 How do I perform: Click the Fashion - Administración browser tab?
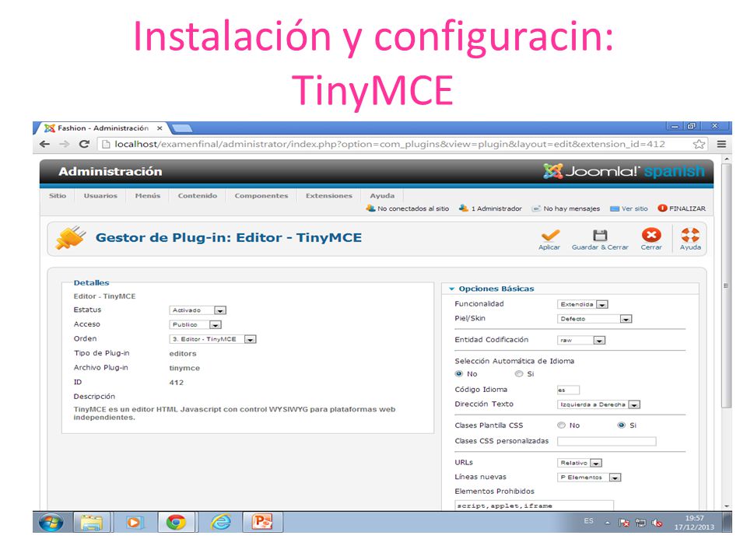point(101,128)
